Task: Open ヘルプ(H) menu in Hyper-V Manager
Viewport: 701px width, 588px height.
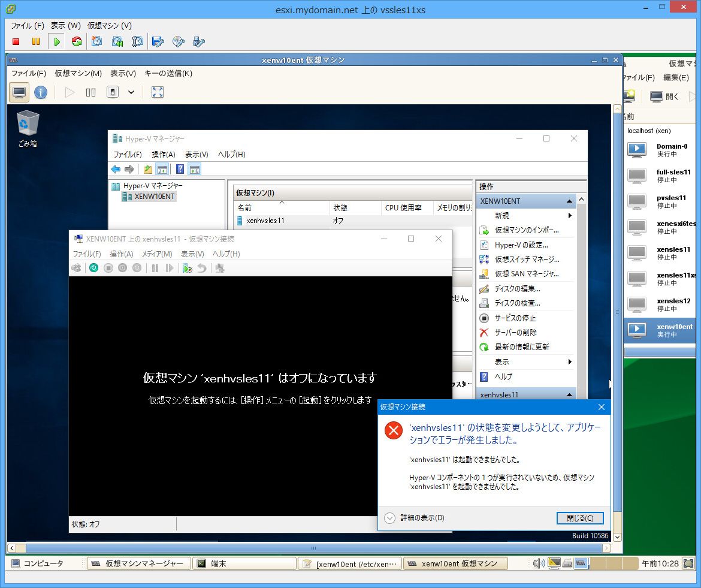Action: 232,154
